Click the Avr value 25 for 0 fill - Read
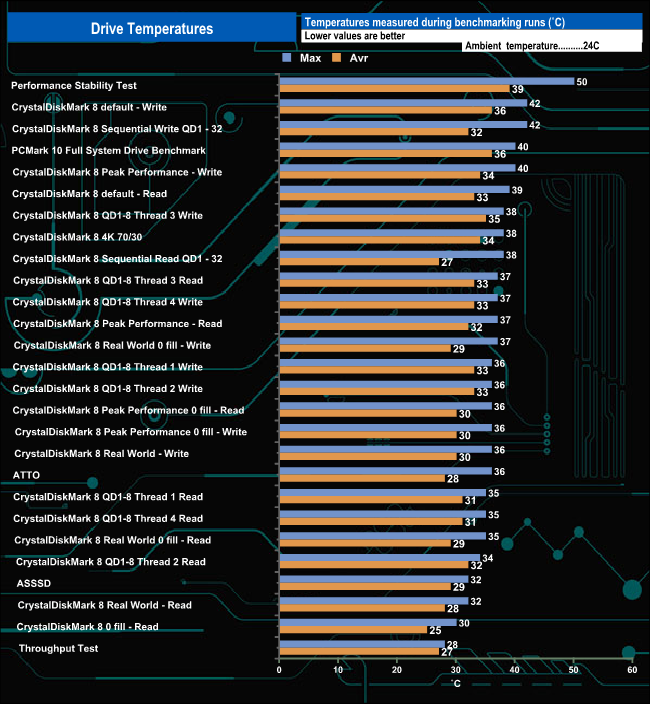 [435, 630]
